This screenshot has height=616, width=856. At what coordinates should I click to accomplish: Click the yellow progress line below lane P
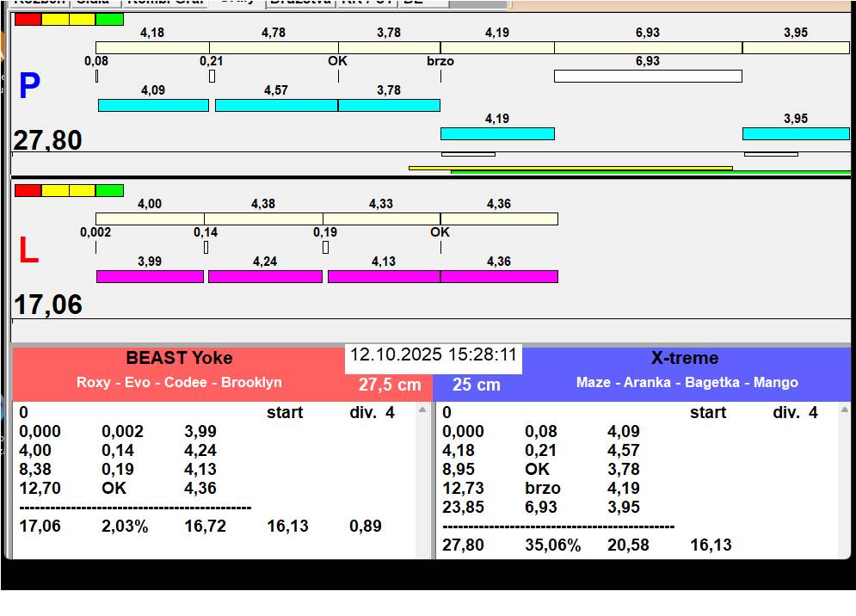(570, 169)
